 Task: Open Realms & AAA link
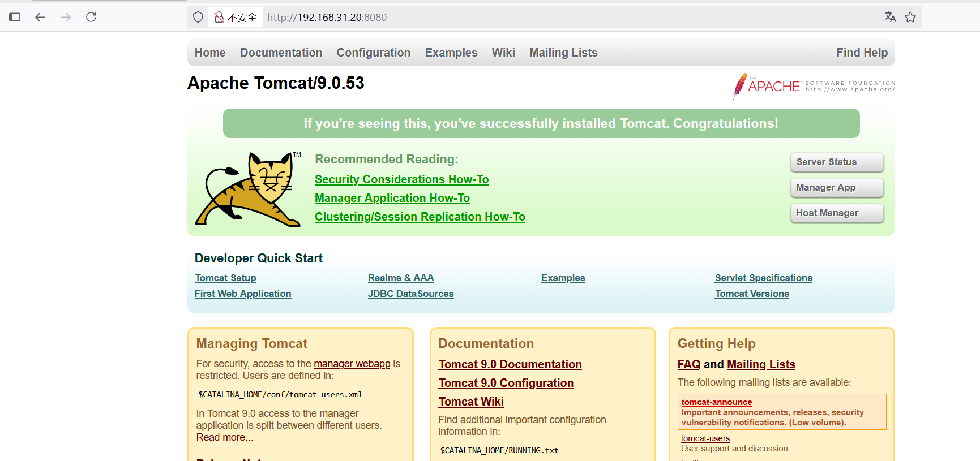(x=401, y=278)
